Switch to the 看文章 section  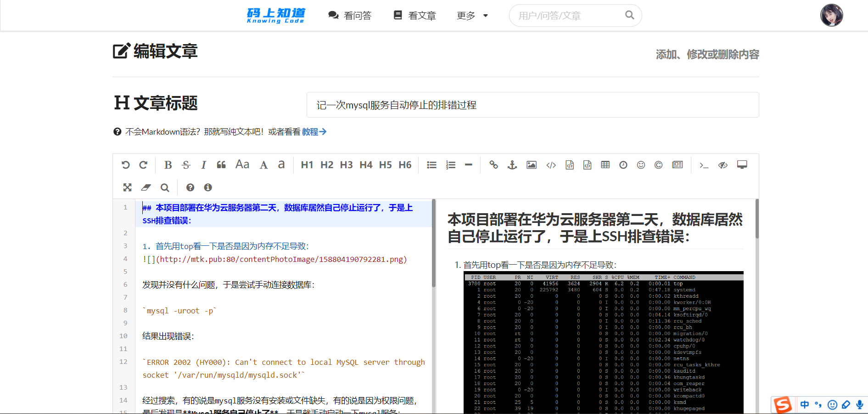414,15
